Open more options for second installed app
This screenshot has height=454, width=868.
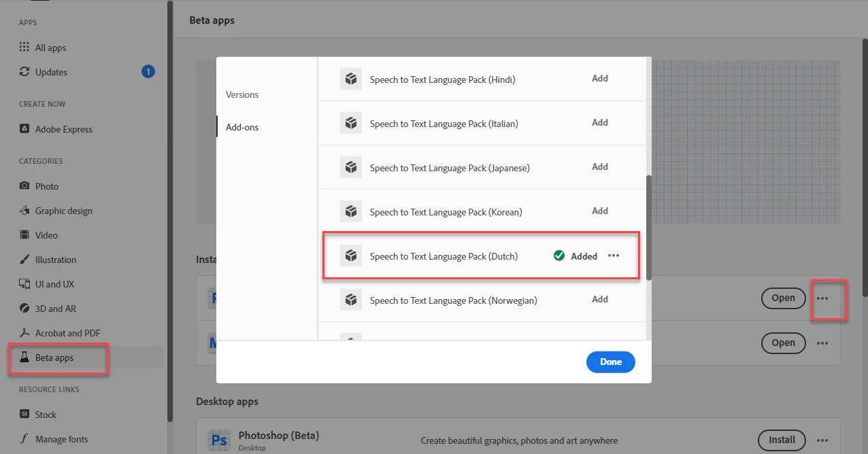click(x=822, y=343)
